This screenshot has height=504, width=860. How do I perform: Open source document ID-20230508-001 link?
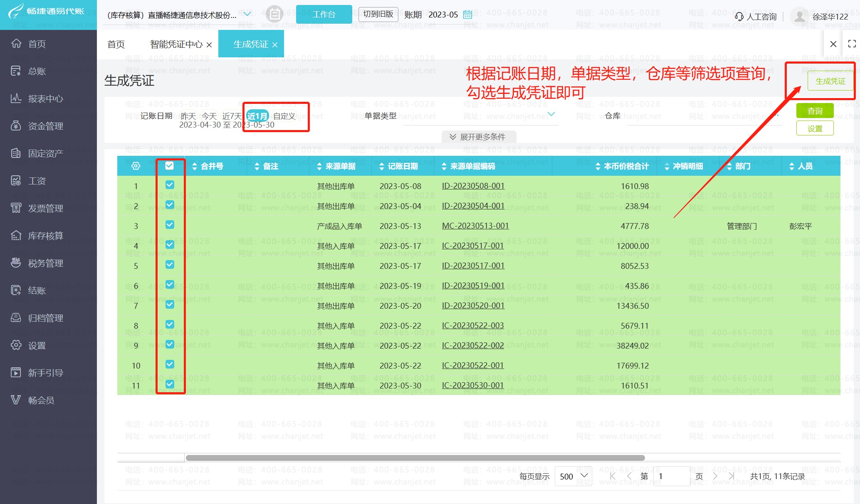tap(473, 186)
